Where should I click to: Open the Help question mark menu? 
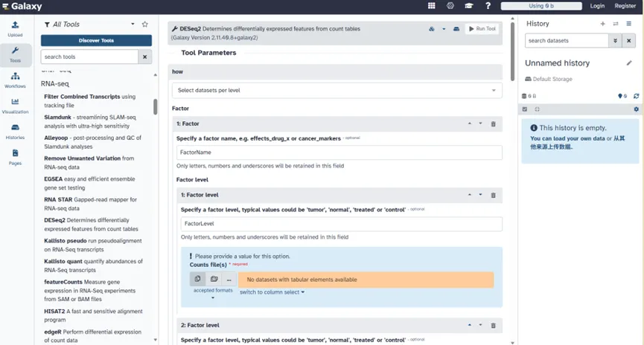coord(488,6)
